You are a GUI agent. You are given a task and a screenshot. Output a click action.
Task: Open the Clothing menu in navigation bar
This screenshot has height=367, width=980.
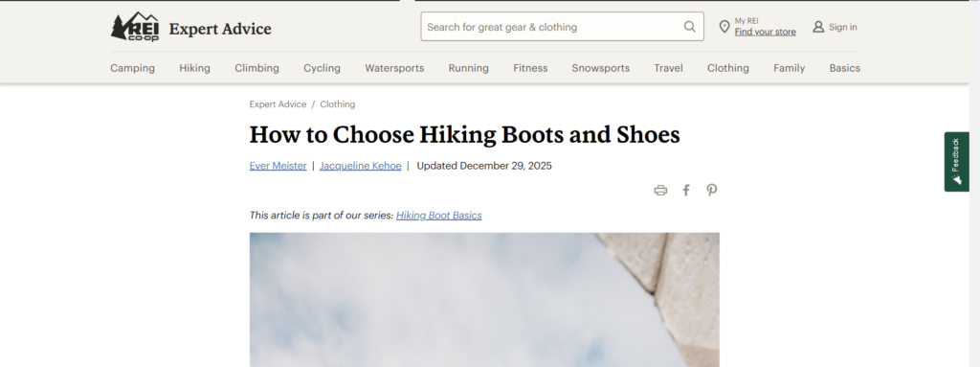pyautogui.click(x=727, y=68)
